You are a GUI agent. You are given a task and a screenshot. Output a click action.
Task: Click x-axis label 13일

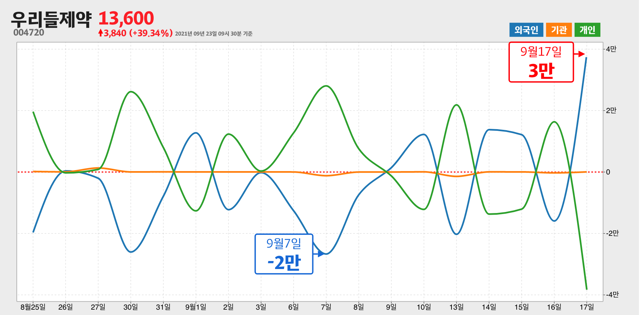click(x=457, y=307)
